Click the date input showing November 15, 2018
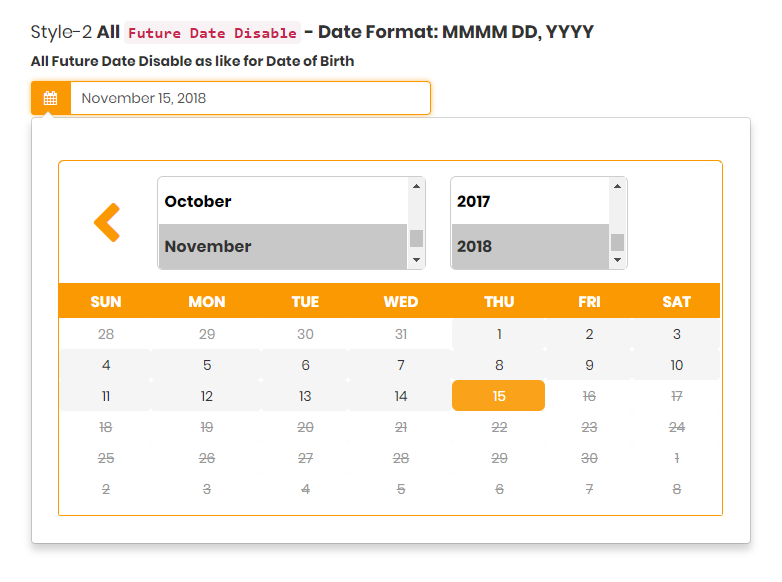Screen dimensions: 782x582 [x=250, y=98]
